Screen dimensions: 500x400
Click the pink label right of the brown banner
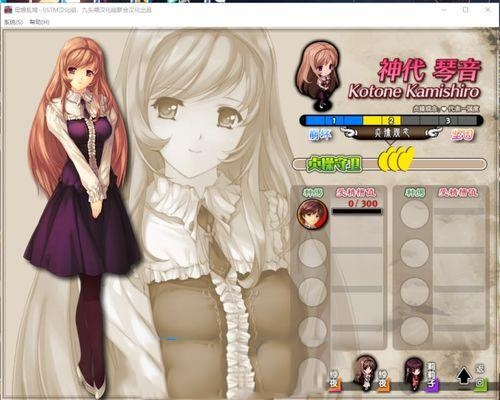coord(462,135)
